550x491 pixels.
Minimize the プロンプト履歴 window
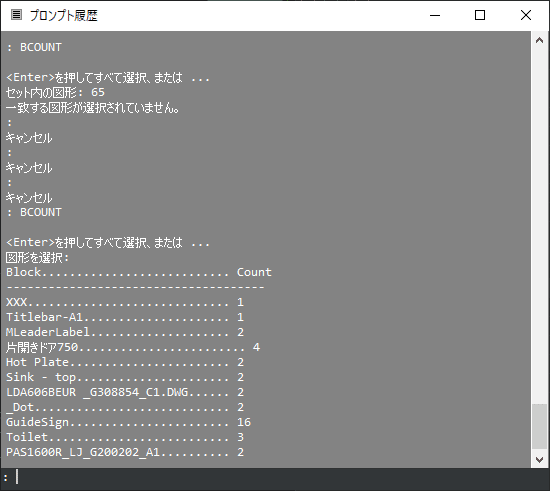435,15
